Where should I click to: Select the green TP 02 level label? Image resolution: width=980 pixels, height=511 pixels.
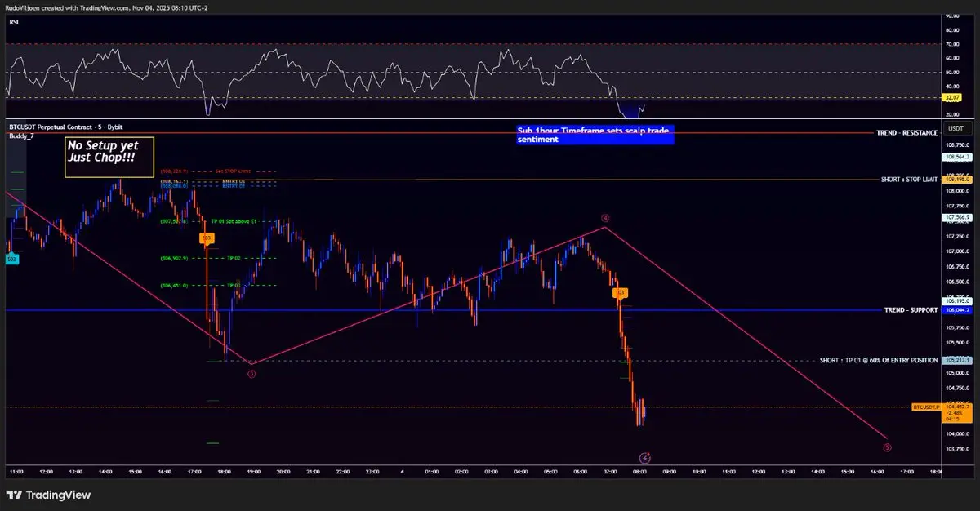(234, 259)
